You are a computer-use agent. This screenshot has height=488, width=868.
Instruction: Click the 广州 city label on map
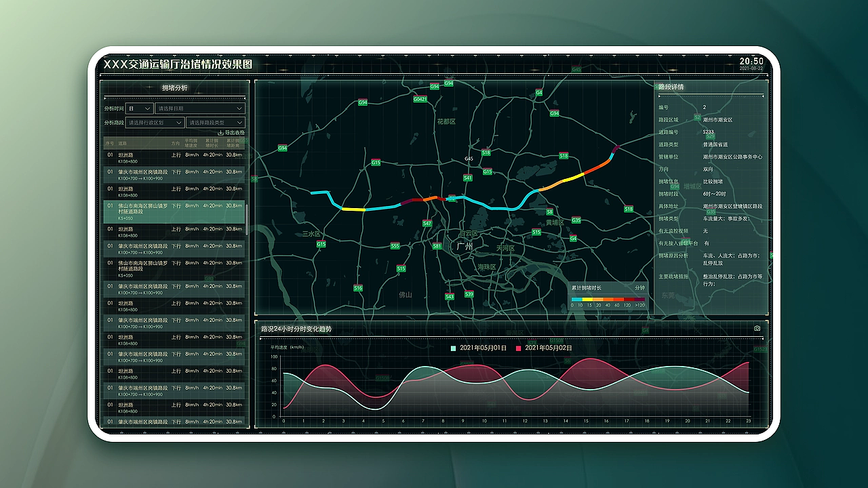465,247
